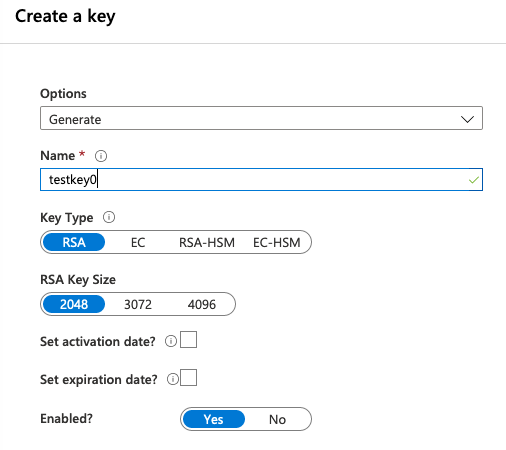Viewport: 506px width, 450px height.
Task: Select 4096 RSA key size
Action: 202,304
